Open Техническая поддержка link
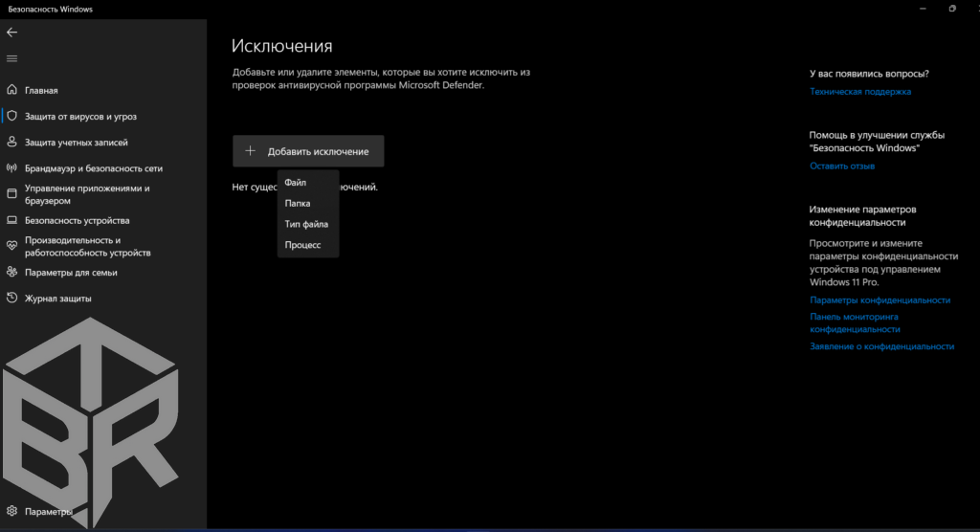This screenshot has height=532, width=980. pyautogui.click(x=860, y=91)
